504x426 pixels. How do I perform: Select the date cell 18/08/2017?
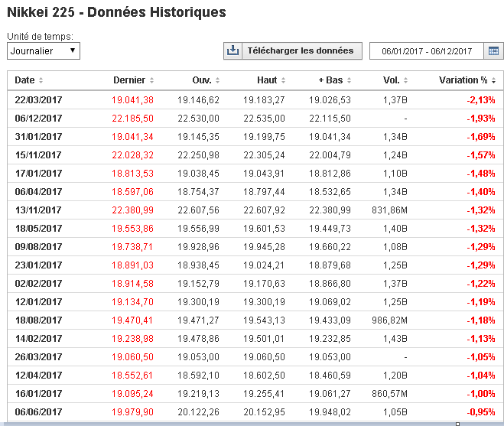(x=38, y=320)
